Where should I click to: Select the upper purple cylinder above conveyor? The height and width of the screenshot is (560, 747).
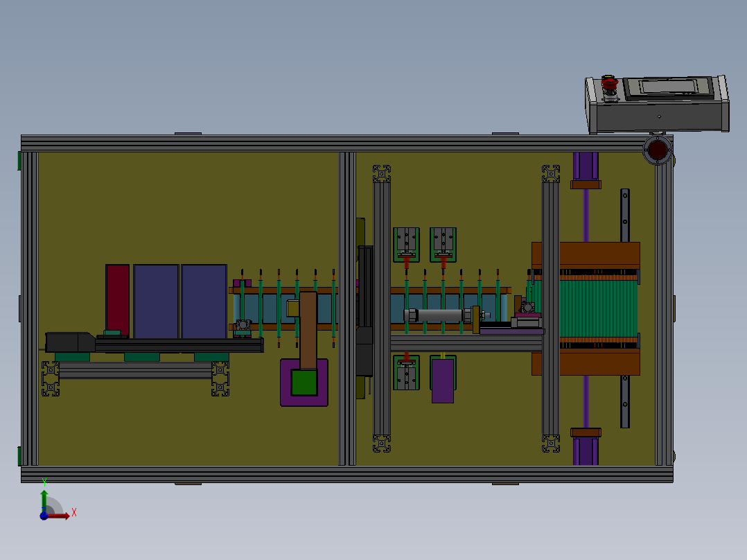pos(586,166)
